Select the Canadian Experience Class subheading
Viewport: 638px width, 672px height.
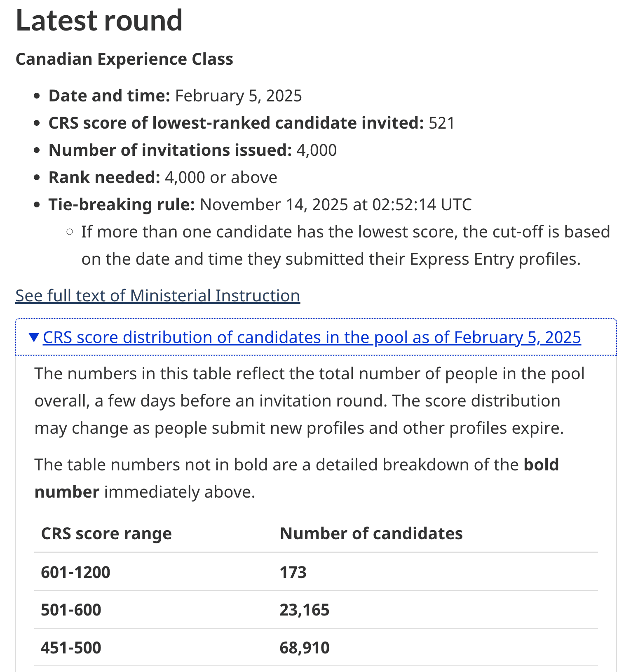pyautogui.click(x=124, y=59)
